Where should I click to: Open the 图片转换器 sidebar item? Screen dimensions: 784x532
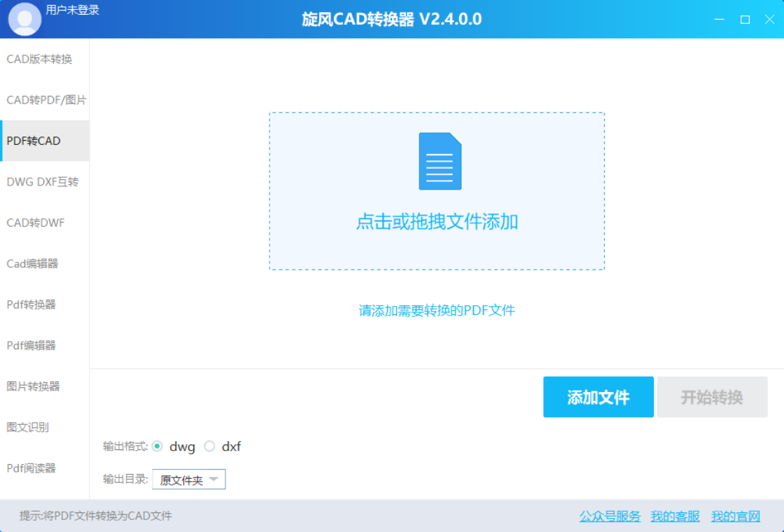(45, 386)
